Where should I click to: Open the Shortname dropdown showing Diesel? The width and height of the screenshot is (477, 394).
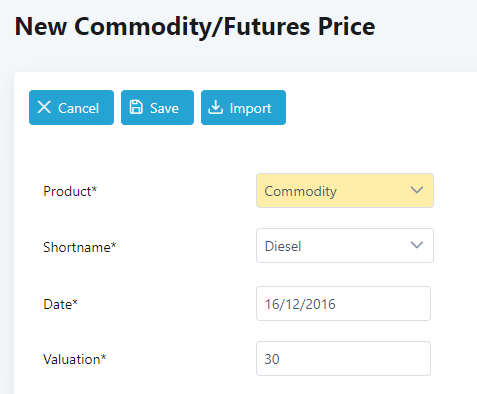pos(345,245)
